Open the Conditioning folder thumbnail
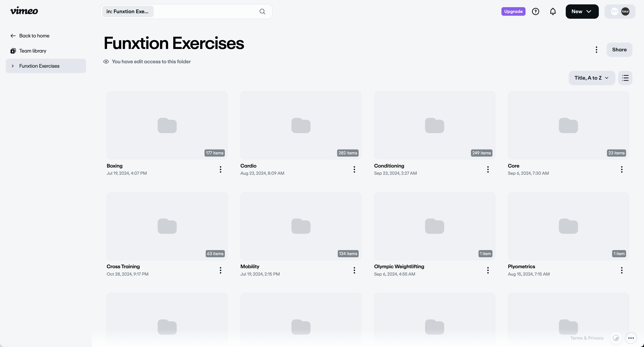Image resolution: width=644 pixels, height=347 pixels. point(435,125)
